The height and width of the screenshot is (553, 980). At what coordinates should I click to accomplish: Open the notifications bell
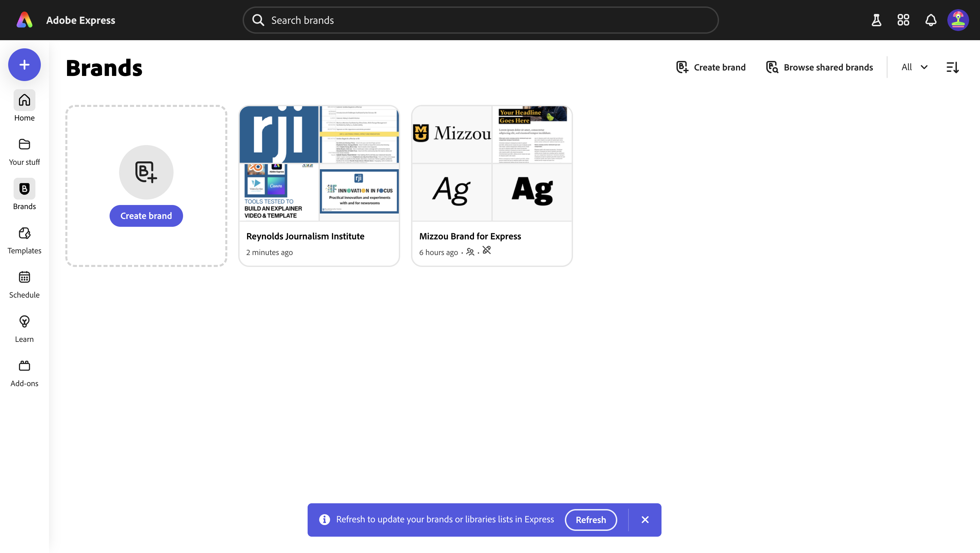click(931, 20)
